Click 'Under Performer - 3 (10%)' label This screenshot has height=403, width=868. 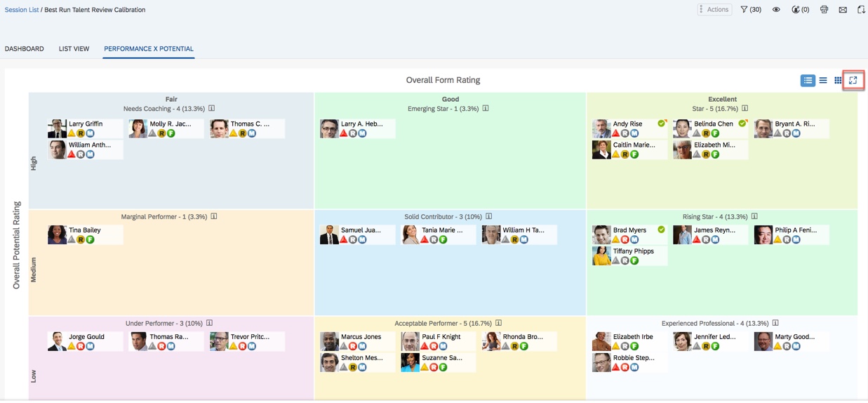(x=164, y=324)
